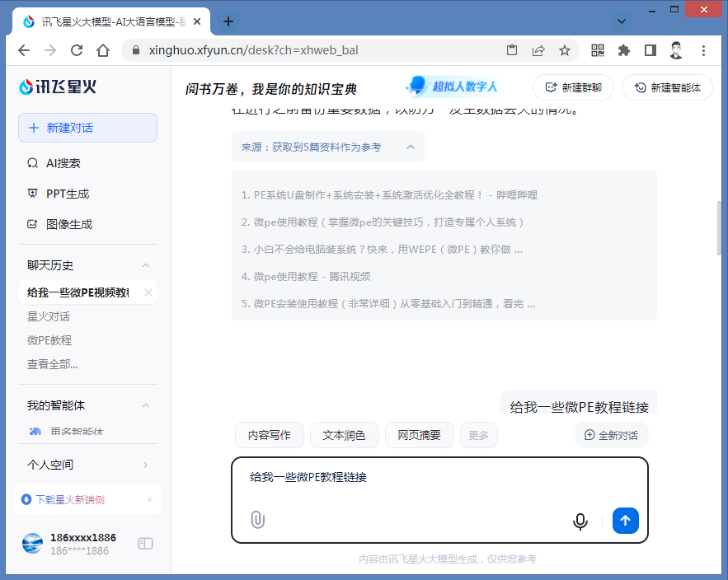Image resolution: width=728 pixels, height=580 pixels.
Task: Delete the 给我一些微PE视频教程 chat with the X
Action: pos(148,292)
